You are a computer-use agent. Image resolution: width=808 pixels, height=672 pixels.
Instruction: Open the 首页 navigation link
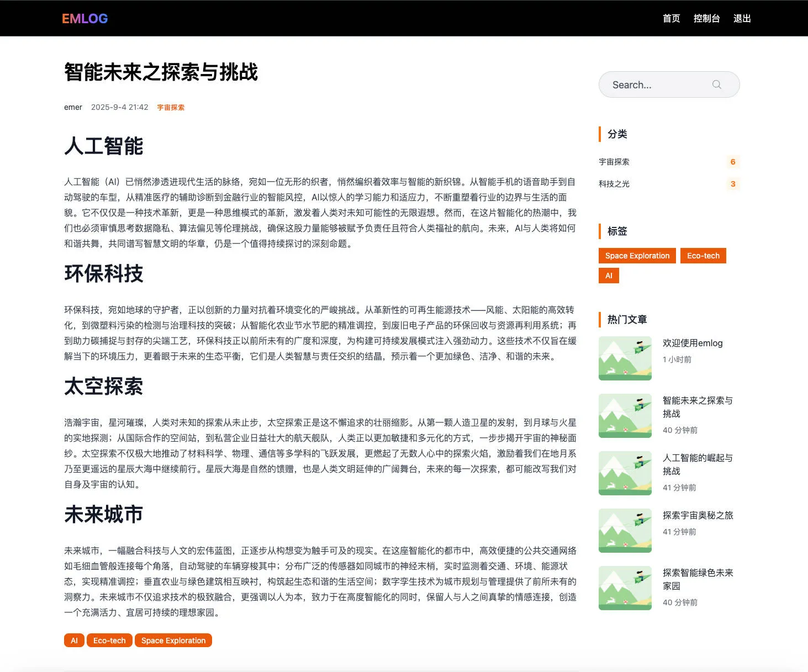coord(672,18)
